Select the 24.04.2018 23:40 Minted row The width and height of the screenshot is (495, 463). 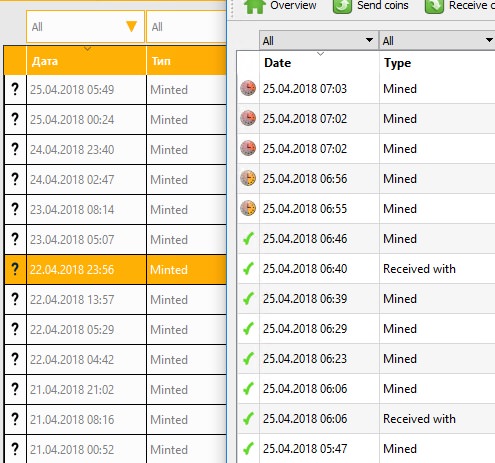(x=115, y=149)
